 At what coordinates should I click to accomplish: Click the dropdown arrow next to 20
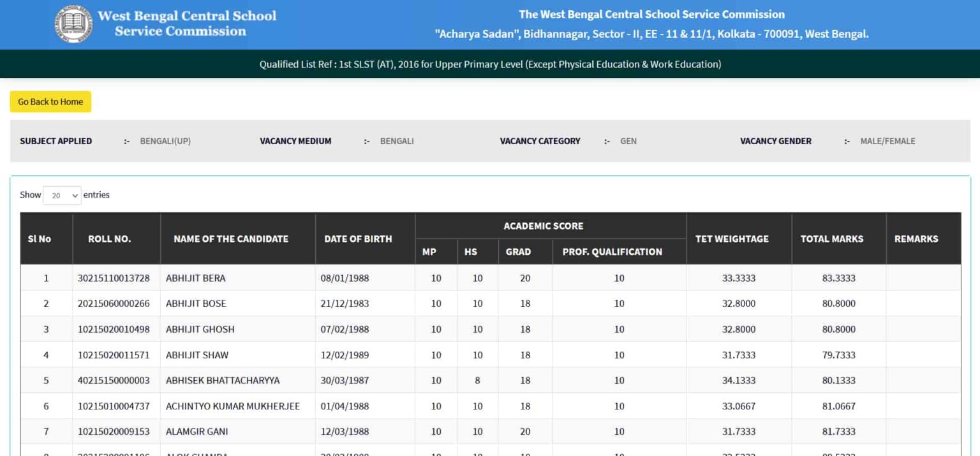[x=74, y=195]
